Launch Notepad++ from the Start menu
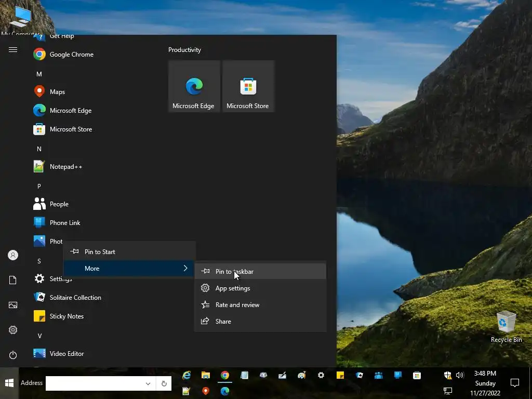This screenshot has height=399, width=532. point(58,167)
